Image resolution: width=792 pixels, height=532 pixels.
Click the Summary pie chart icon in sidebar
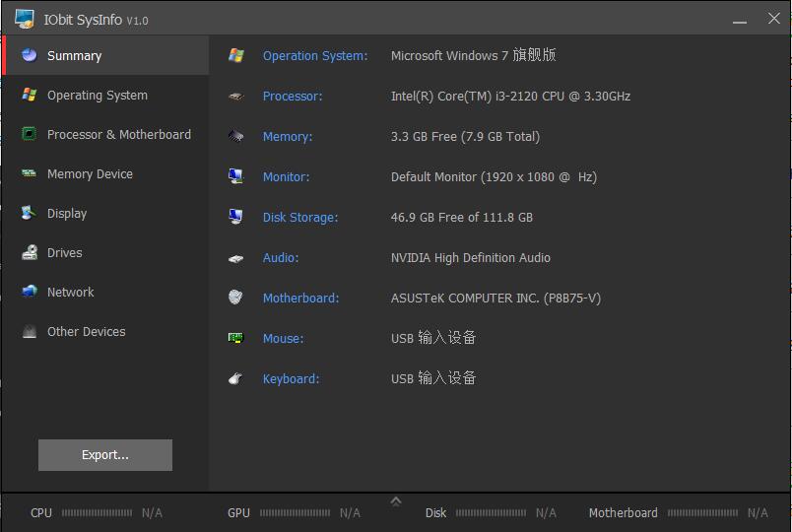[30, 54]
